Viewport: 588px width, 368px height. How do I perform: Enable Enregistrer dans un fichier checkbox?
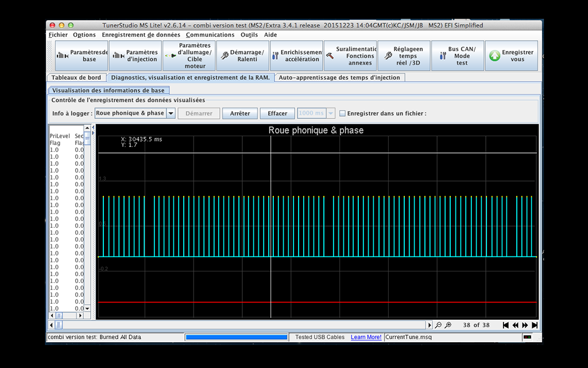pyautogui.click(x=342, y=113)
